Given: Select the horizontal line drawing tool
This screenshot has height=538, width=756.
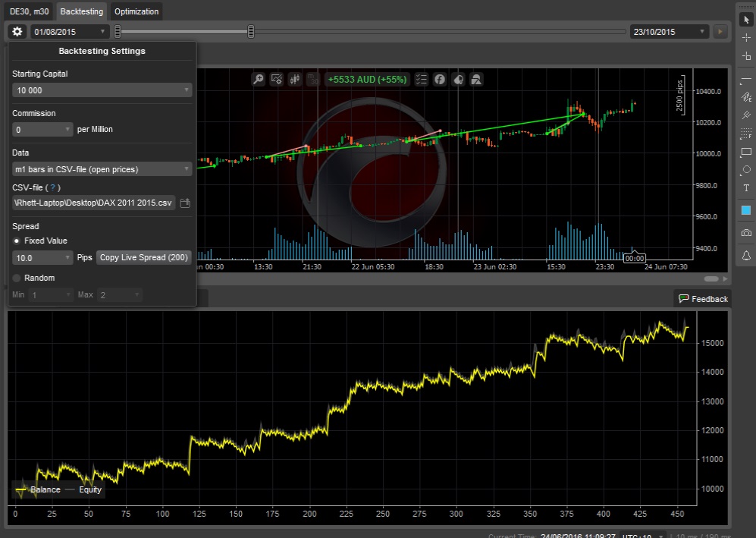Looking at the screenshot, I should coord(746,78).
